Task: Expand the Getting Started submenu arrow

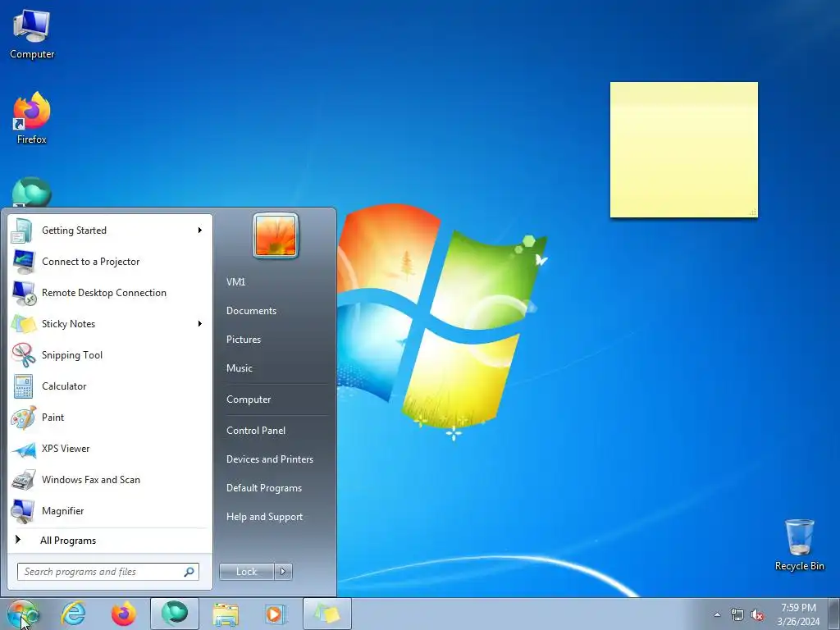Action: 200,231
